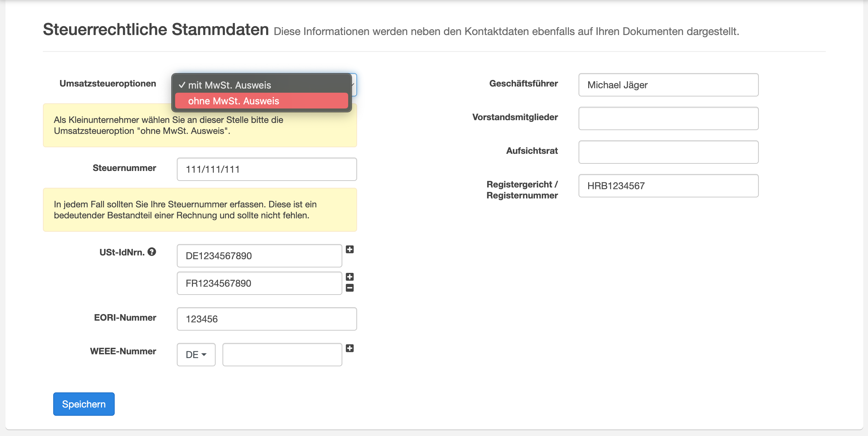Add USt-IdNr. via plus next to FR1234567890

click(x=350, y=277)
